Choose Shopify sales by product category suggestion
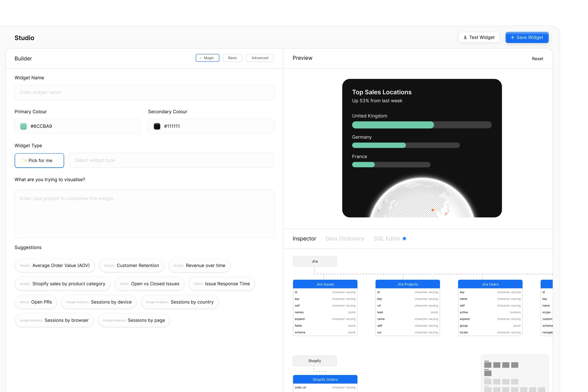 click(x=62, y=284)
